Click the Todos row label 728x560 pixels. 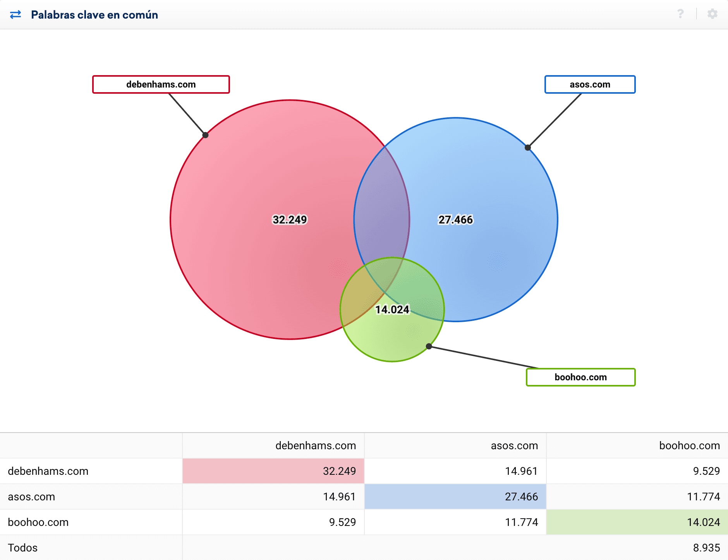pyautogui.click(x=23, y=548)
